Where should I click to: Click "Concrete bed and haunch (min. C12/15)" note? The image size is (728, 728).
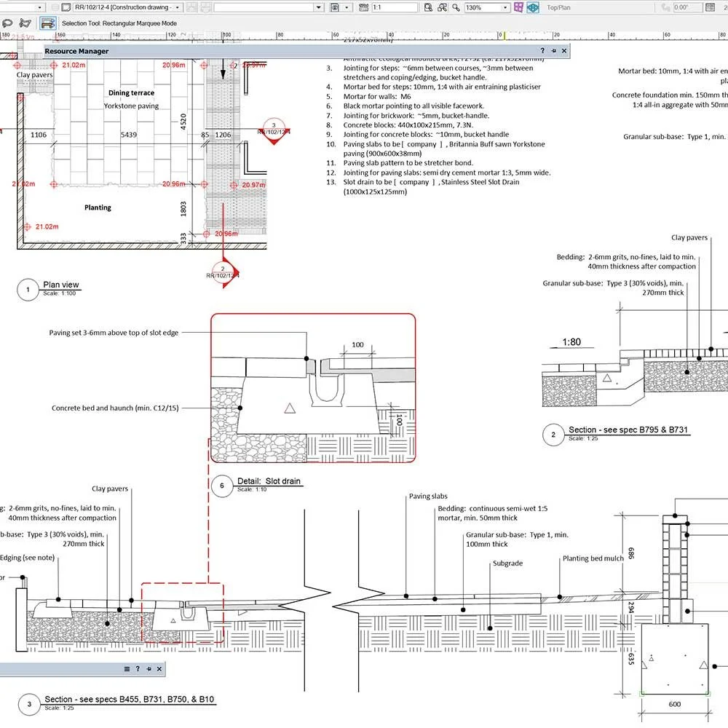point(115,408)
